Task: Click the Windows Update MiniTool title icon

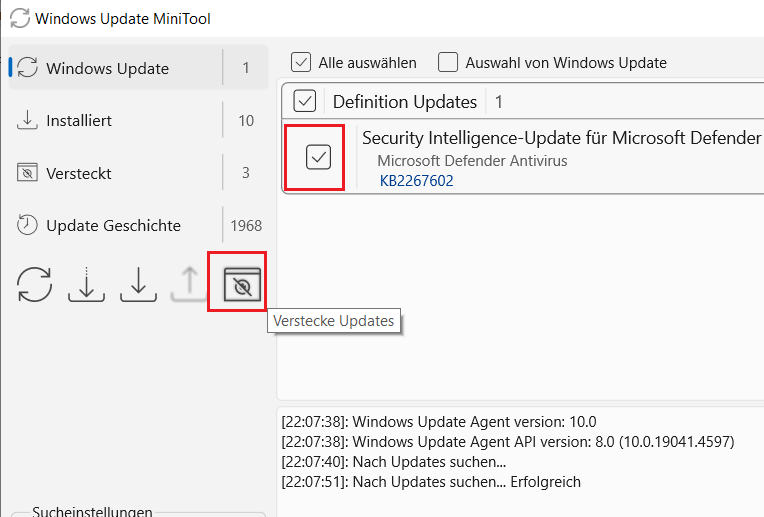Action: [20, 19]
